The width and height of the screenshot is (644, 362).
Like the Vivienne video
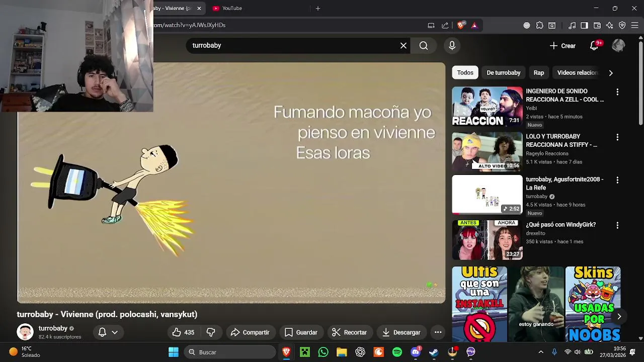coord(183,332)
